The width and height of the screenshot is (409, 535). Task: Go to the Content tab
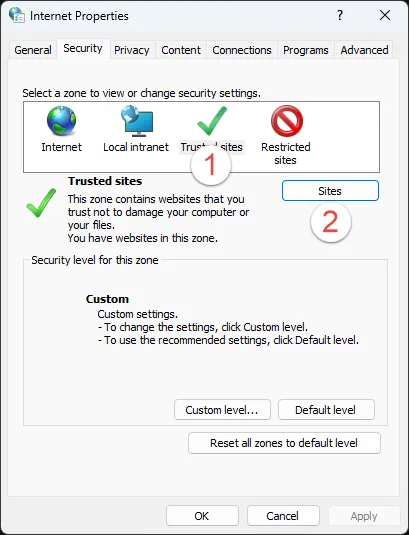click(181, 50)
